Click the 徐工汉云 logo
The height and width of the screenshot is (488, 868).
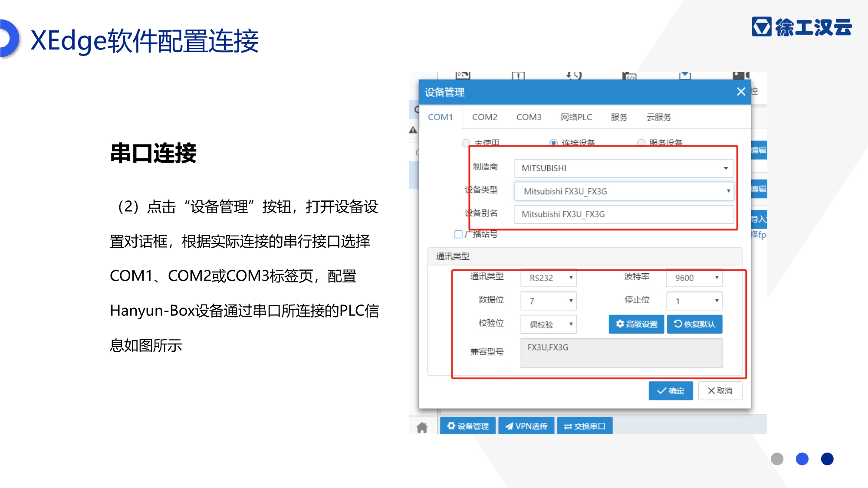802,27
